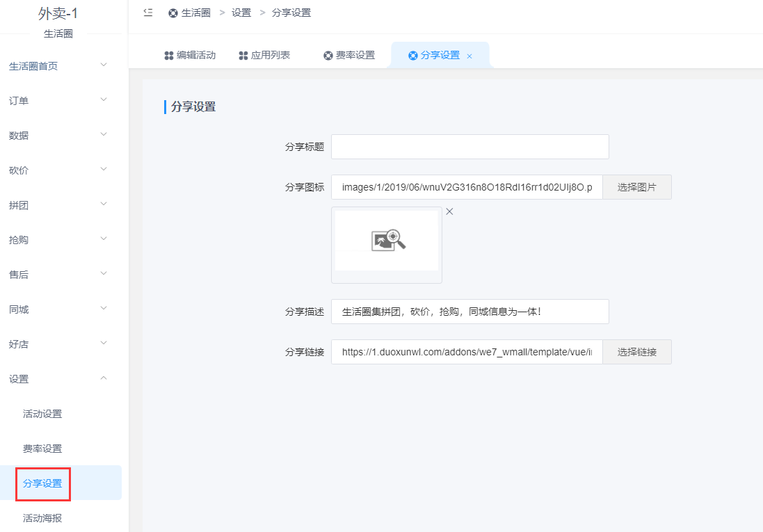Open the 同城 sidebar menu
This screenshot has width=763, height=532.
[19, 309]
